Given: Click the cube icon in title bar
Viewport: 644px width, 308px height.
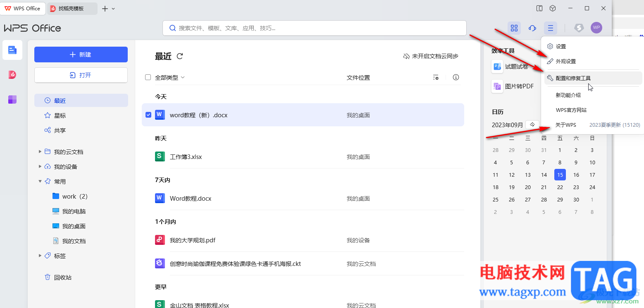Looking at the screenshot, I should point(553,8).
